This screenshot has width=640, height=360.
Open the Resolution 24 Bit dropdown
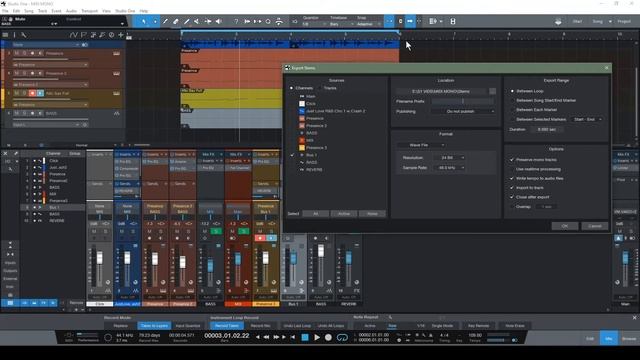[x=449, y=158]
